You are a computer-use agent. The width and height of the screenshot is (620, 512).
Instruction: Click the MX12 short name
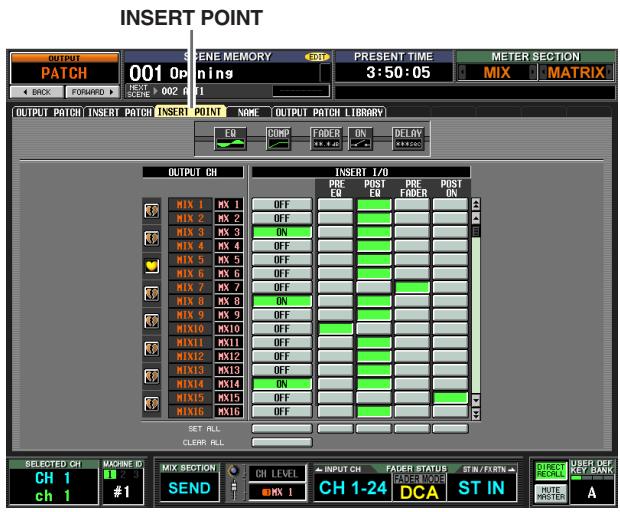229,356
